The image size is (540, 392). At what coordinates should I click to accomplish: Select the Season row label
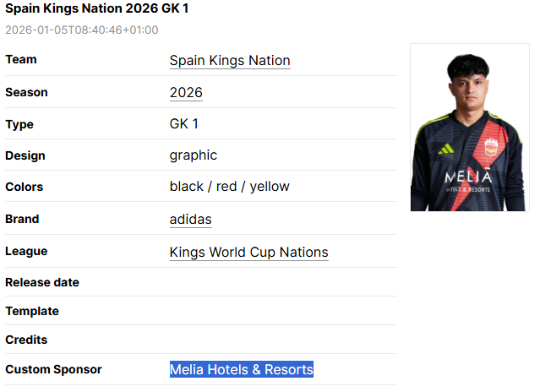click(x=26, y=92)
